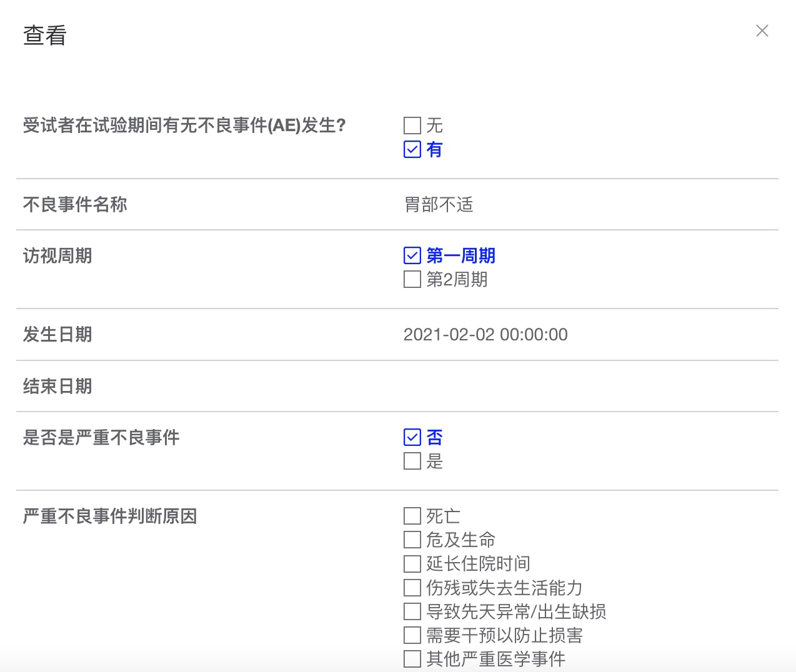
Task: Click the 发生日期 value 2021-02-02 00:00:00
Action: [x=485, y=335]
